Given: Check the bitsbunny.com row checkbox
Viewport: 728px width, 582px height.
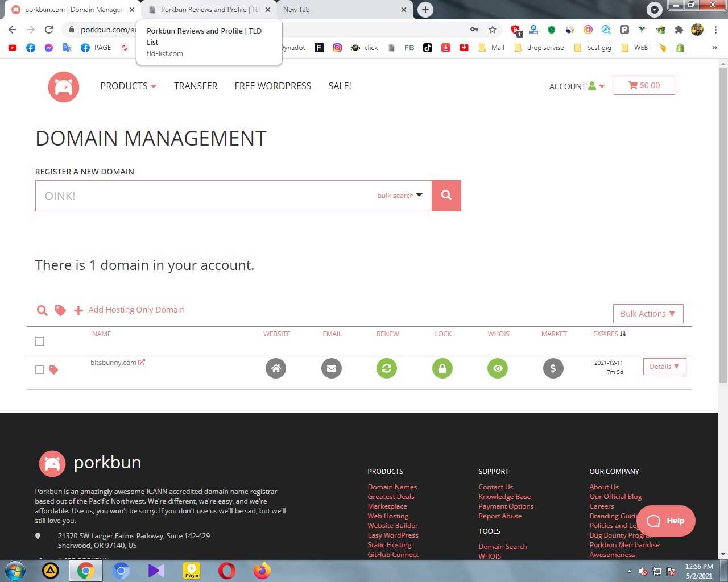Looking at the screenshot, I should [x=39, y=369].
